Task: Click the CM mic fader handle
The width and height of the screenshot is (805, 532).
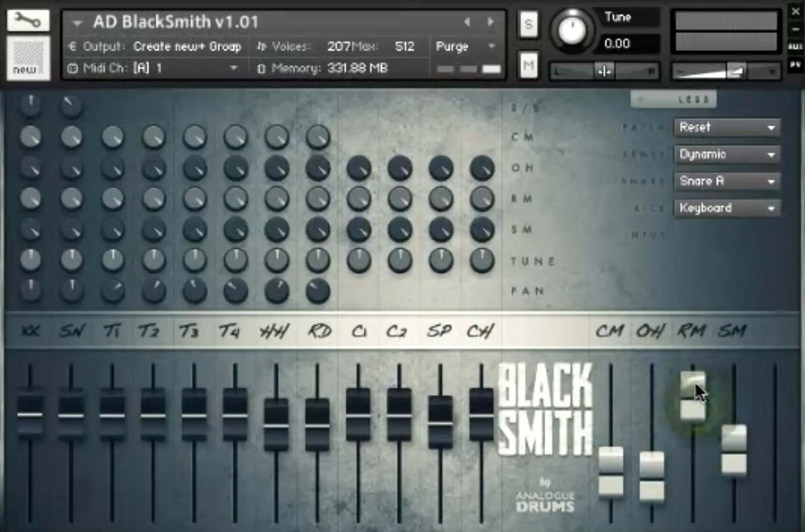Action: [x=611, y=473]
